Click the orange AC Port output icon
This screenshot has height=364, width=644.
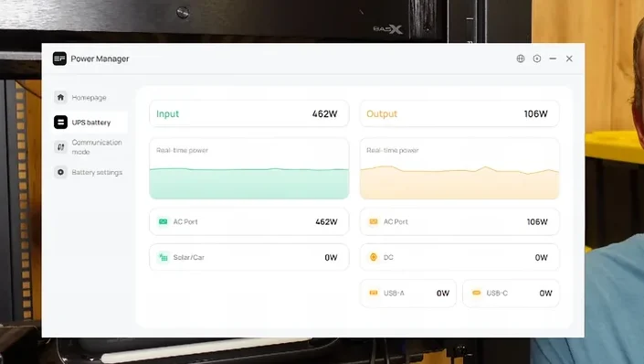374,221
